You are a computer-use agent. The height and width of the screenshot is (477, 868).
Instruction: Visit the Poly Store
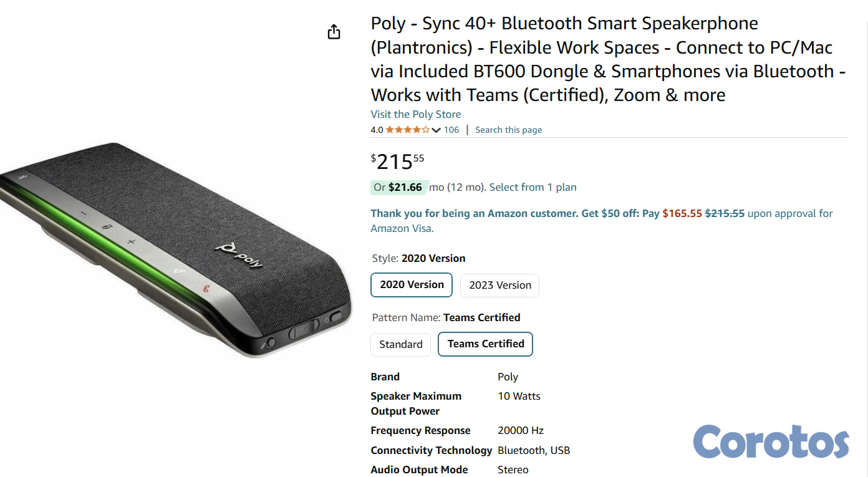click(x=415, y=114)
